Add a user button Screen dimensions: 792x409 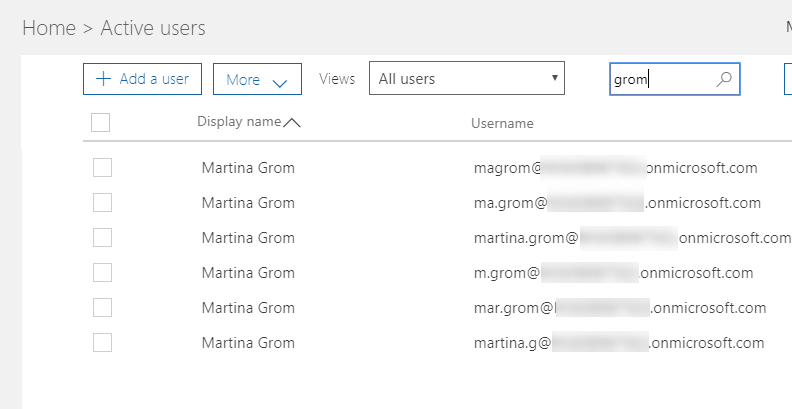pyautogui.click(x=142, y=79)
